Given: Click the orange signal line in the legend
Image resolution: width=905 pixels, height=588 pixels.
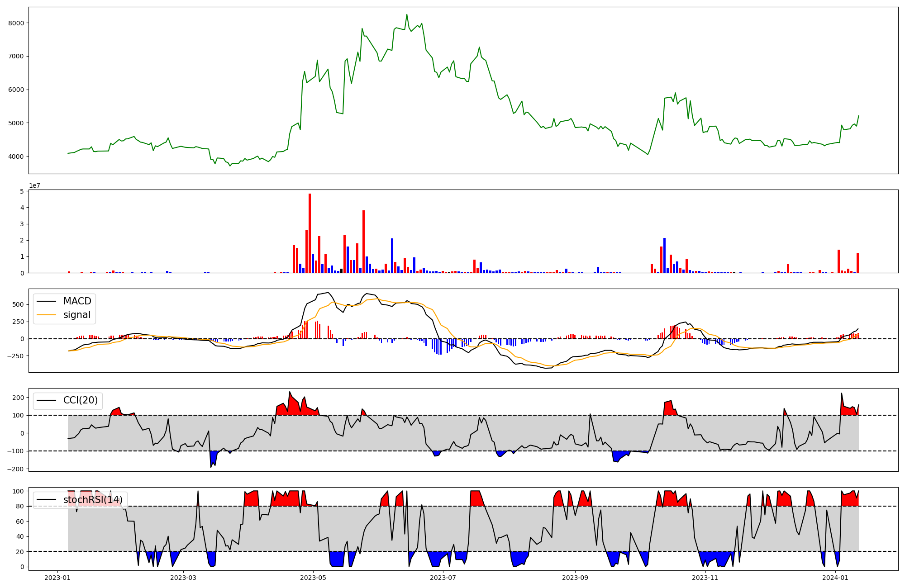Looking at the screenshot, I should [47, 315].
